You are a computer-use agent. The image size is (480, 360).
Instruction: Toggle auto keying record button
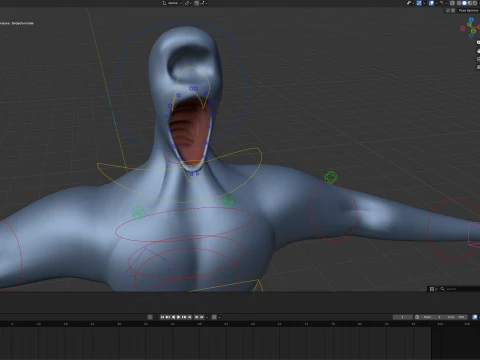(x=150, y=317)
